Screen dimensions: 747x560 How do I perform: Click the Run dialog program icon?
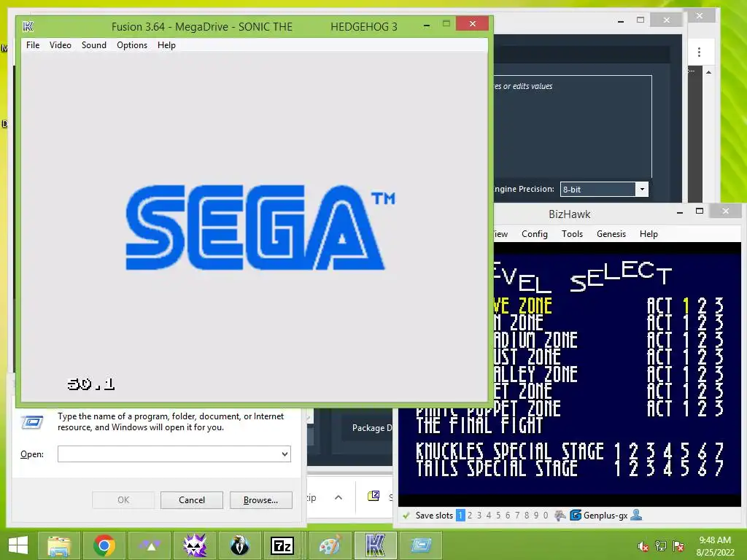point(32,422)
